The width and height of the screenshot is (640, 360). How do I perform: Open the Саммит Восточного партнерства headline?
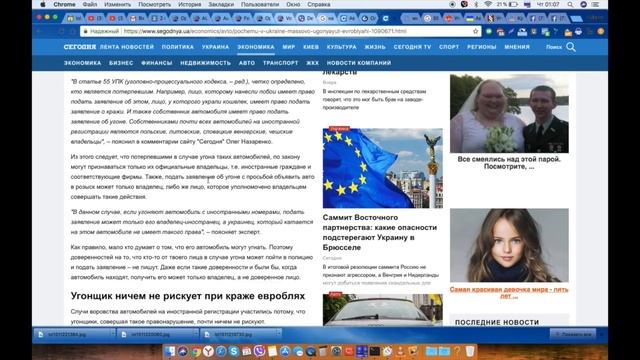380,233
